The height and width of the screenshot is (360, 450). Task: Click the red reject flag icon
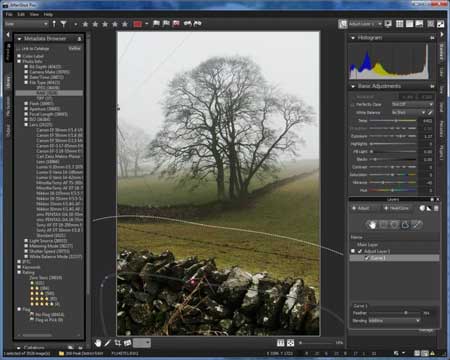176,23
